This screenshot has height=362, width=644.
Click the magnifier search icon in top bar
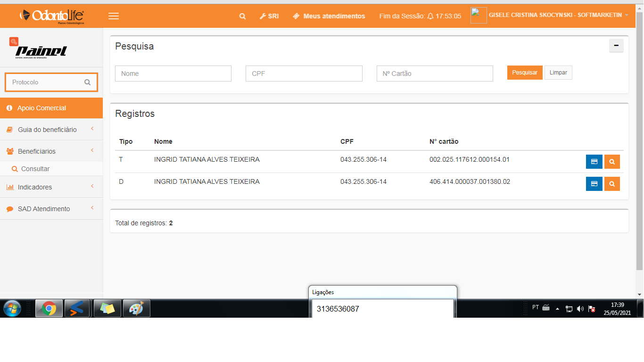click(x=242, y=16)
